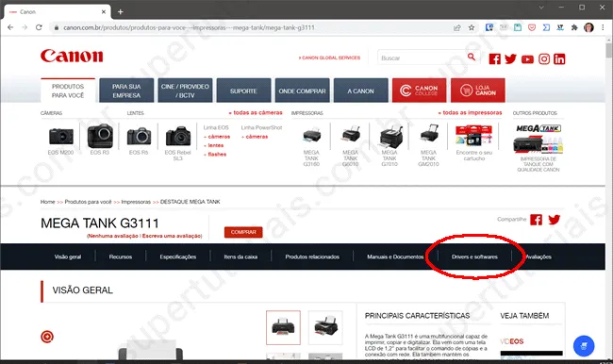
Task: Go to Impressoras breadcrumb
Action: click(x=136, y=202)
